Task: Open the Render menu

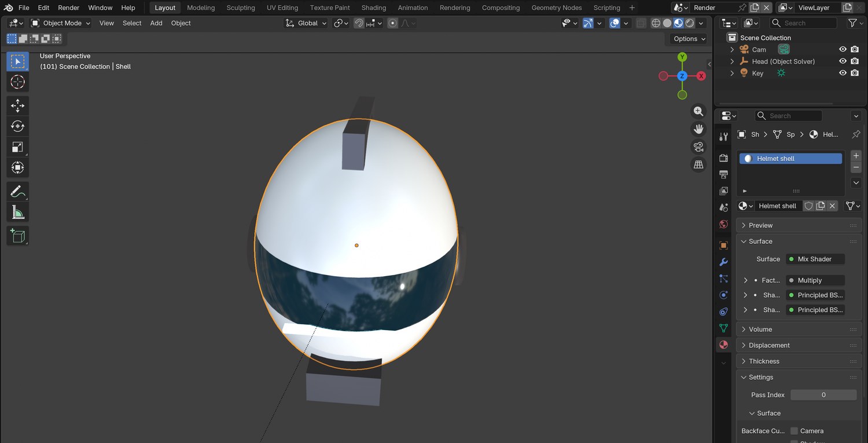Action: [x=69, y=8]
